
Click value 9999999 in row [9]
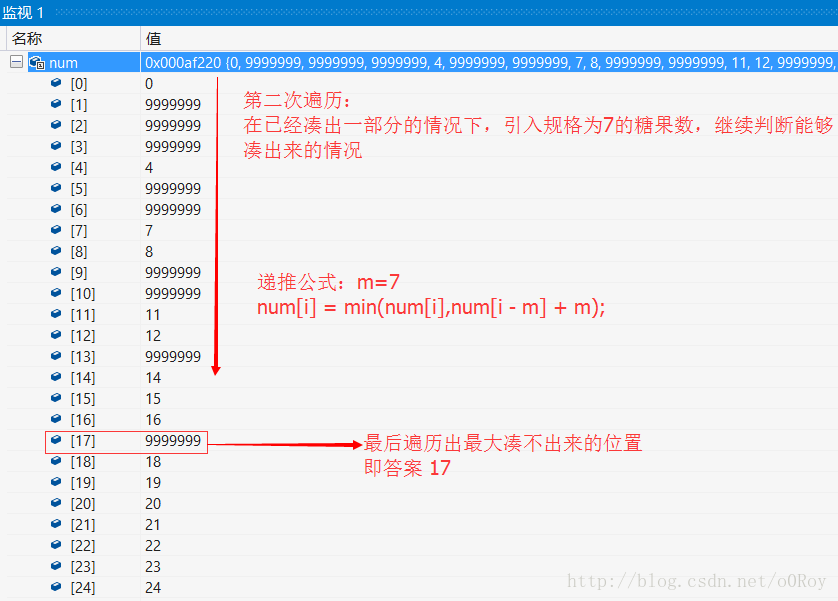point(173,273)
